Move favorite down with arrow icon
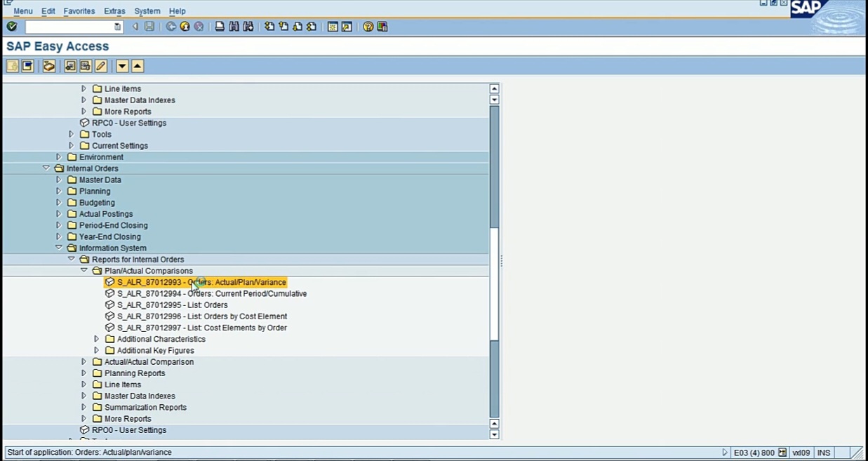The image size is (868, 461). pyautogui.click(x=122, y=66)
